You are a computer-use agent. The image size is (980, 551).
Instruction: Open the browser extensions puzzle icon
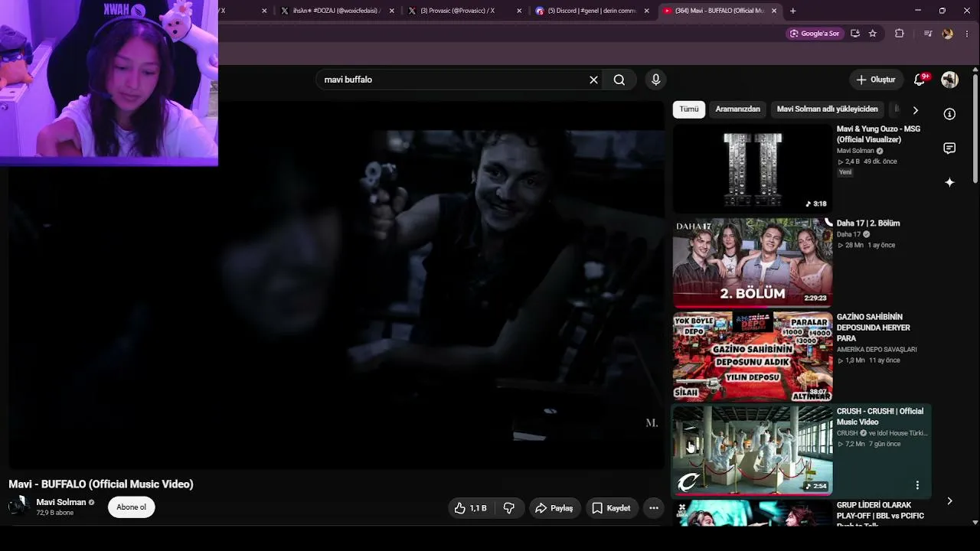(x=900, y=34)
